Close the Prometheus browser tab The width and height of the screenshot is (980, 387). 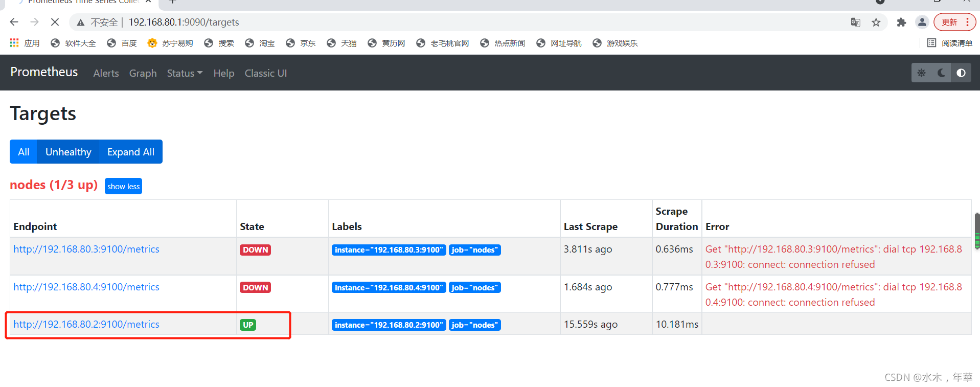point(148,2)
